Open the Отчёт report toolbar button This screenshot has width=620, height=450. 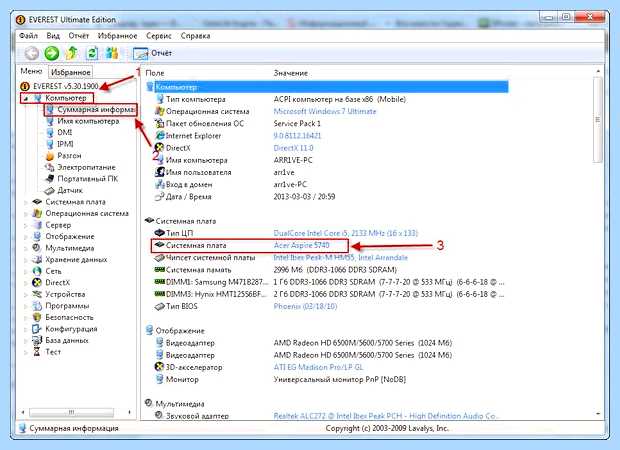[152, 53]
